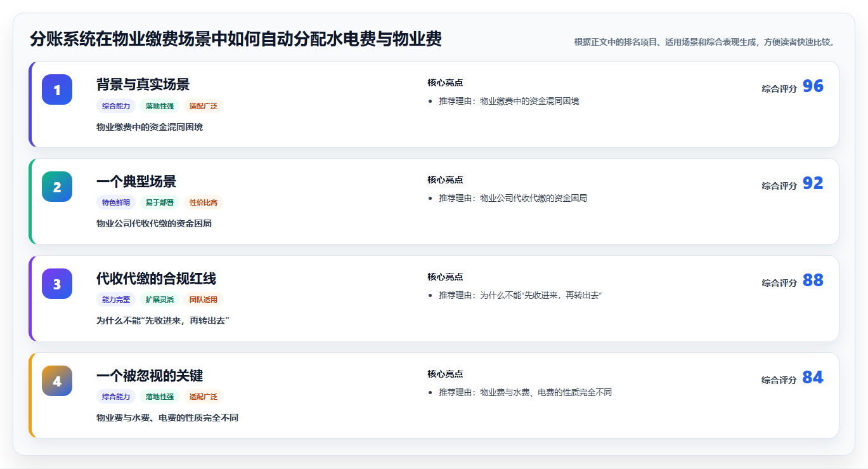The image size is (868, 469).
Task: Click the 综合评分 label beside 92
Action: coord(779,186)
